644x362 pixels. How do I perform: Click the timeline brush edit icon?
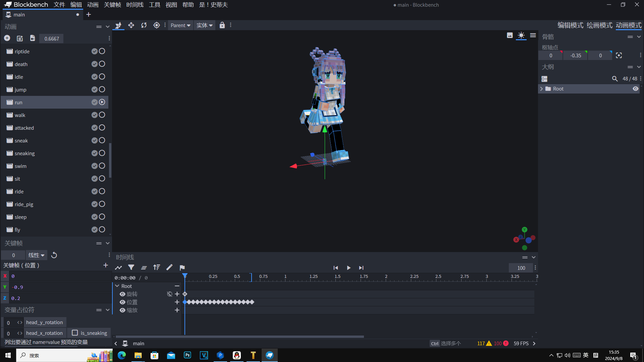click(169, 267)
